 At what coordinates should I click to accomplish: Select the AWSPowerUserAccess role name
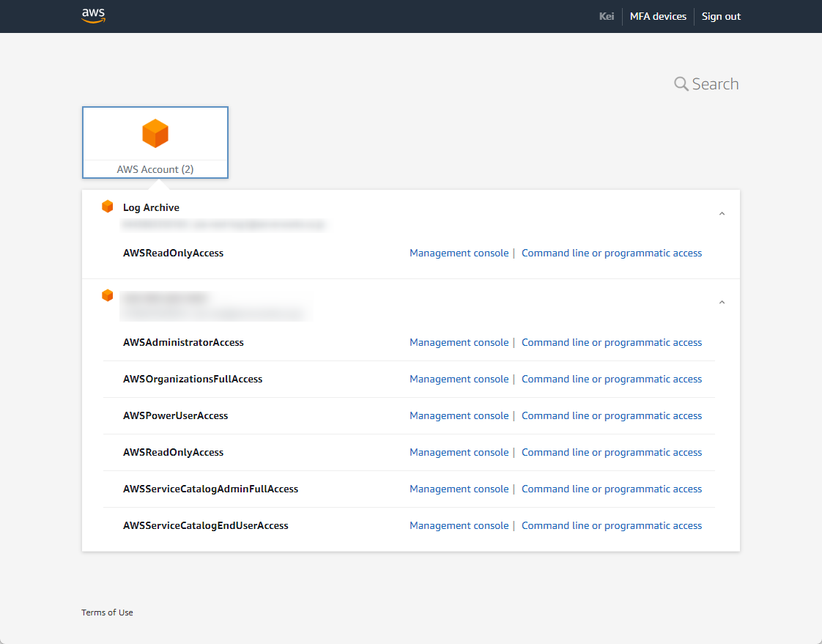pos(175,415)
